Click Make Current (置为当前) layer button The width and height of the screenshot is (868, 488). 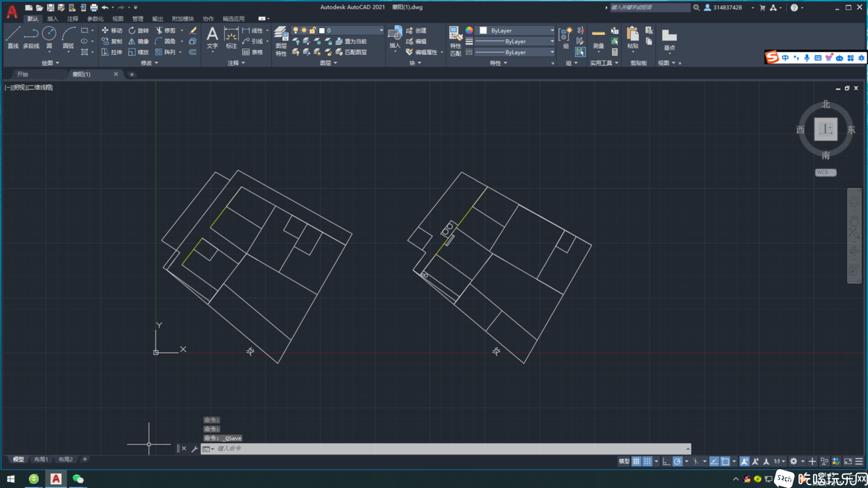[x=350, y=41]
